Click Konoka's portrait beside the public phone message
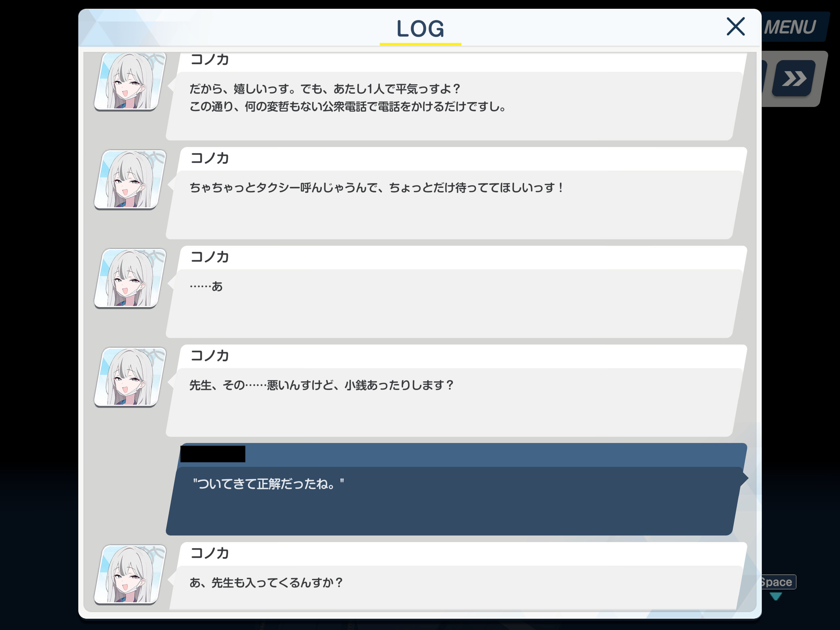The height and width of the screenshot is (630, 840). click(x=130, y=81)
